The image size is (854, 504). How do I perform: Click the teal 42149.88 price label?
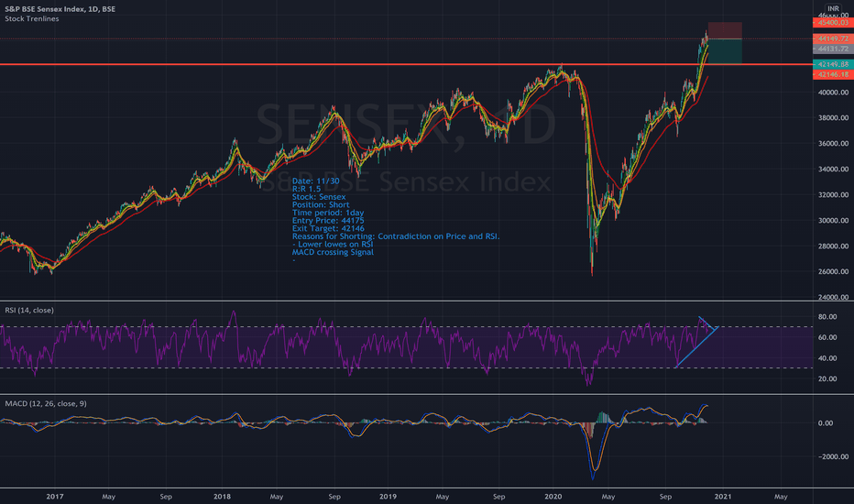point(833,64)
